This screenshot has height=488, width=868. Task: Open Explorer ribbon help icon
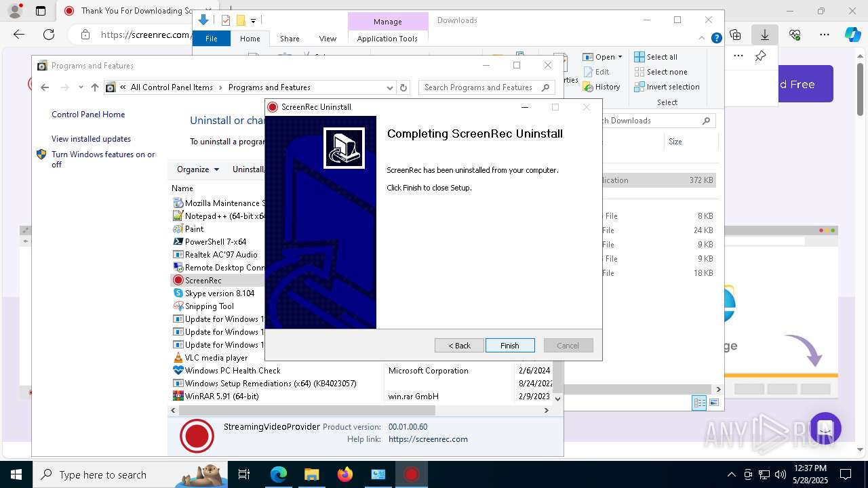pos(716,39)
